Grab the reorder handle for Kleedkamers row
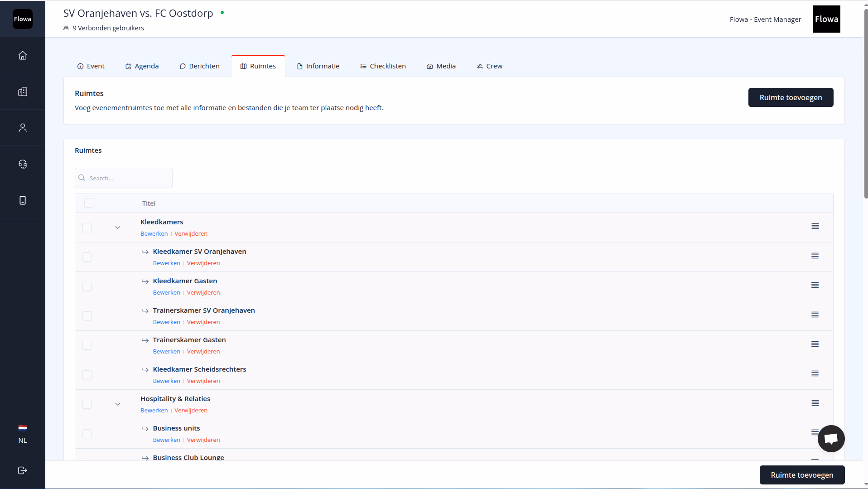 (815, 226)
